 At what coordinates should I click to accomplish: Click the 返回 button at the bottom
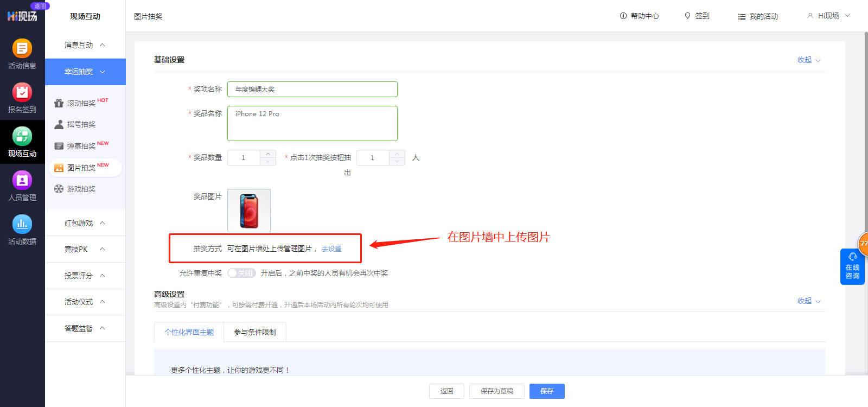447,391
